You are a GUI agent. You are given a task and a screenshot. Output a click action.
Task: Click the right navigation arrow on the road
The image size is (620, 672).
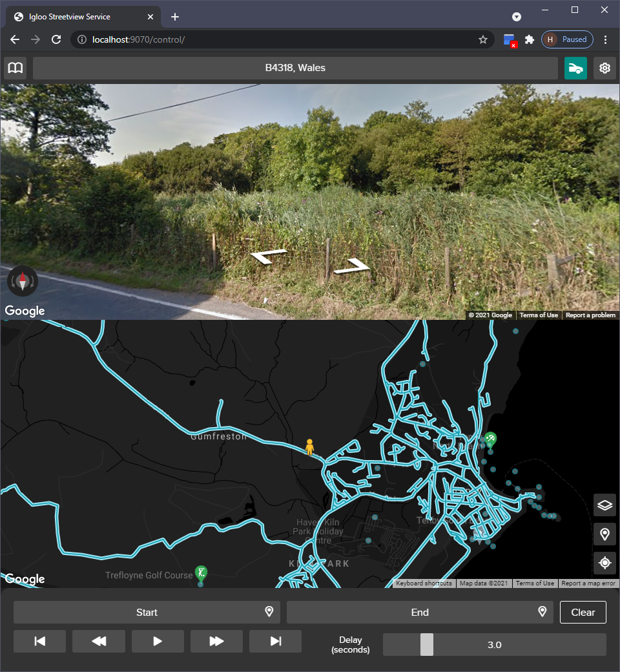352,266
